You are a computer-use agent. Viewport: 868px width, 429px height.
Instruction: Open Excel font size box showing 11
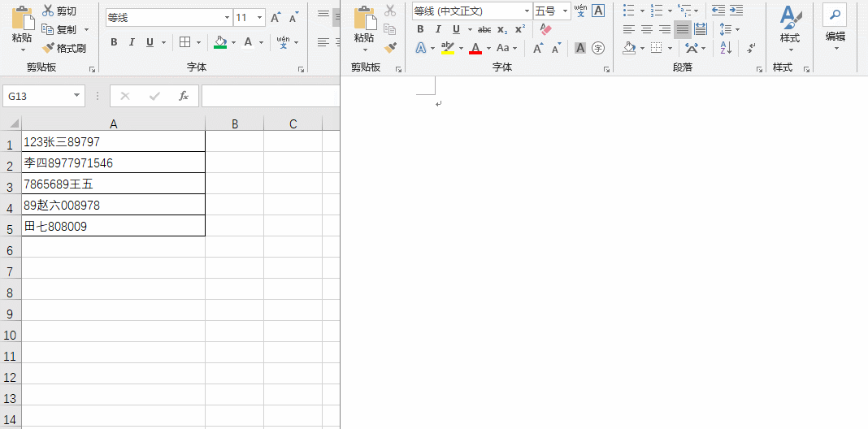[250, 18]
